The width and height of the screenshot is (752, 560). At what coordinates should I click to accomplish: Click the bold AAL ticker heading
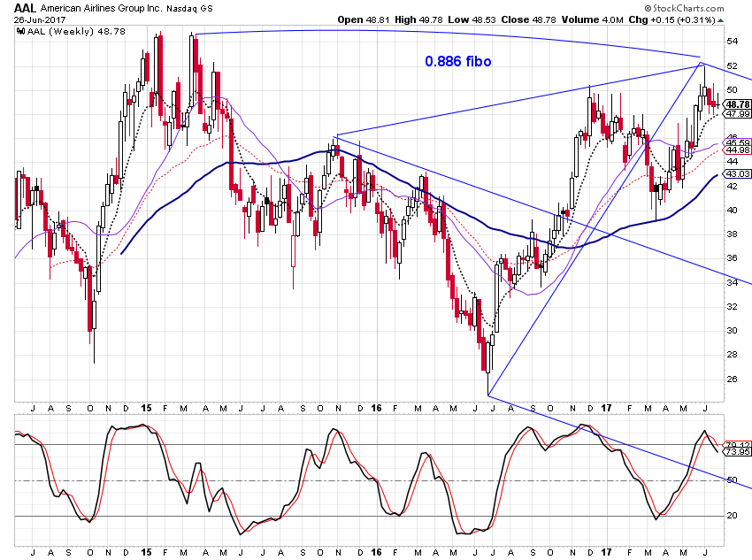[25, 8]
